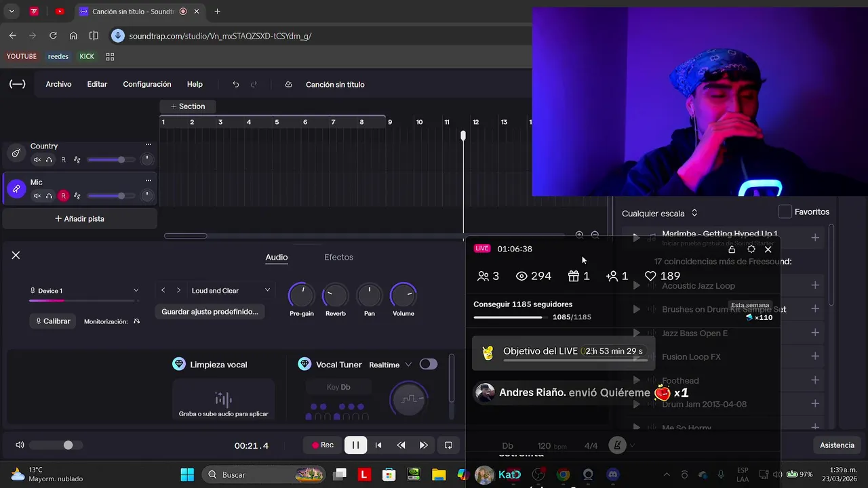
Task: Mute the Mic track
Action: [x=37, y=196]
